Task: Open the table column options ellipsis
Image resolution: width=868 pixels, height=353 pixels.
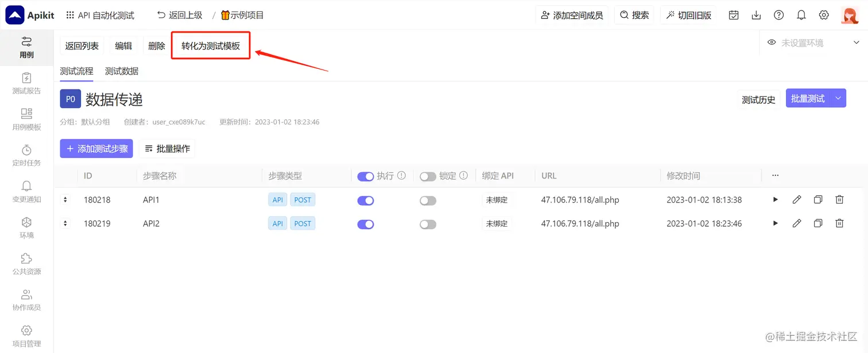Action: [776, 176]
